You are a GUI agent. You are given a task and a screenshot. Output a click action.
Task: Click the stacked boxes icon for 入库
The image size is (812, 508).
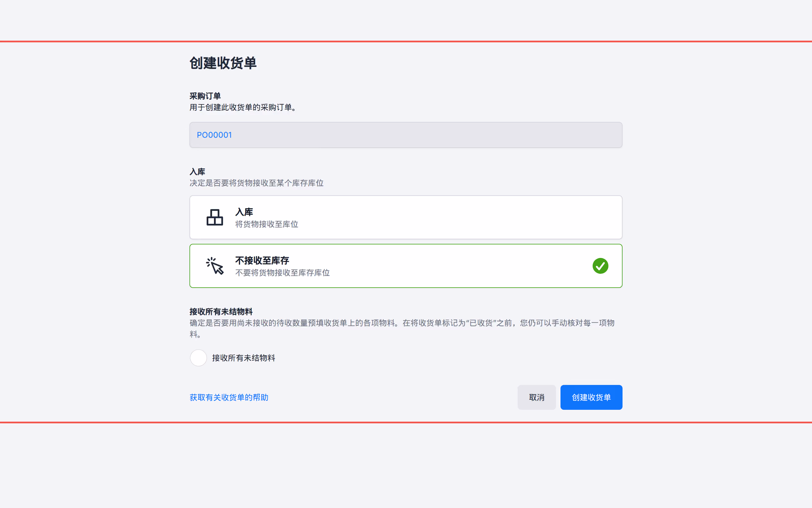[215, 217]
